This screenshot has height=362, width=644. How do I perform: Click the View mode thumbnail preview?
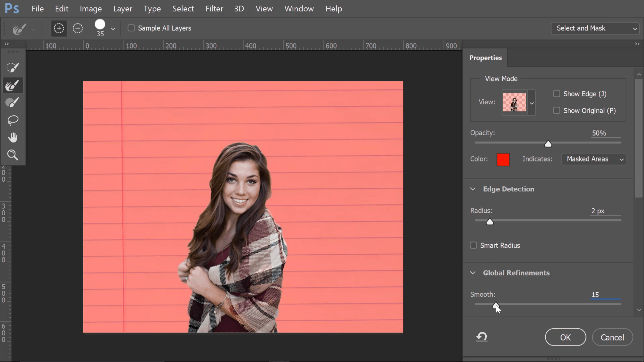click(514, 102)
